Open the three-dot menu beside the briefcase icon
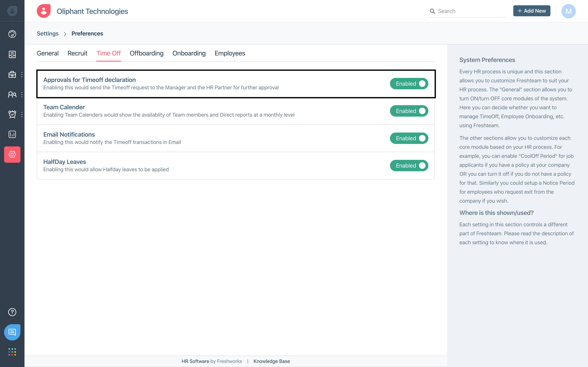Viewport: 588px width, 367px height. pyautogui.click(x=22, y=75)
